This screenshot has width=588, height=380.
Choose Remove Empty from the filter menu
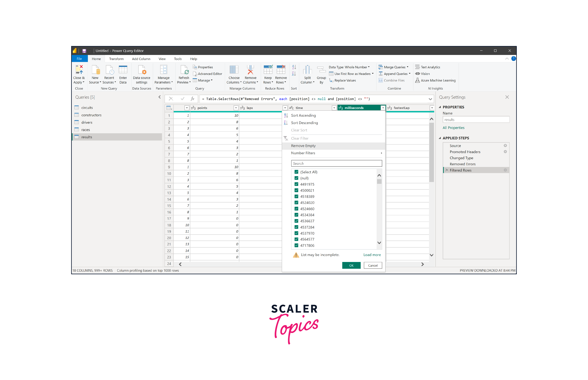pos(303,146)
